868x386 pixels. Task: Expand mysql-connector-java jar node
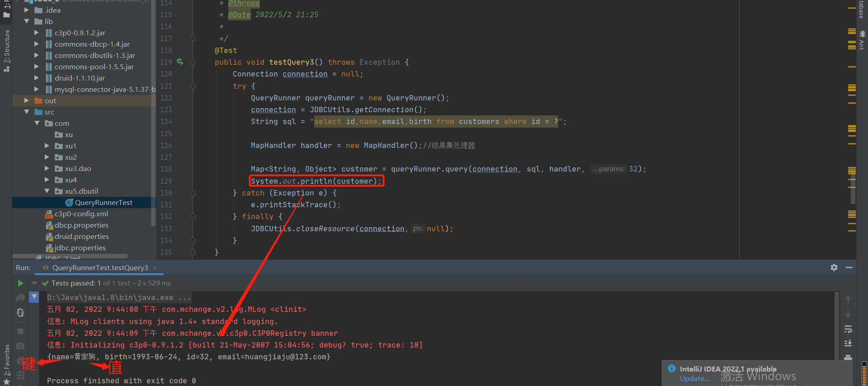point(37,89)
